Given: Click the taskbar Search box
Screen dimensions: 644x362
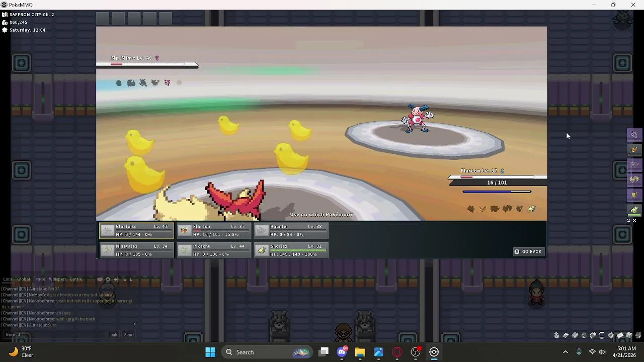Looking at the screenshot, I should pos(267,352).
